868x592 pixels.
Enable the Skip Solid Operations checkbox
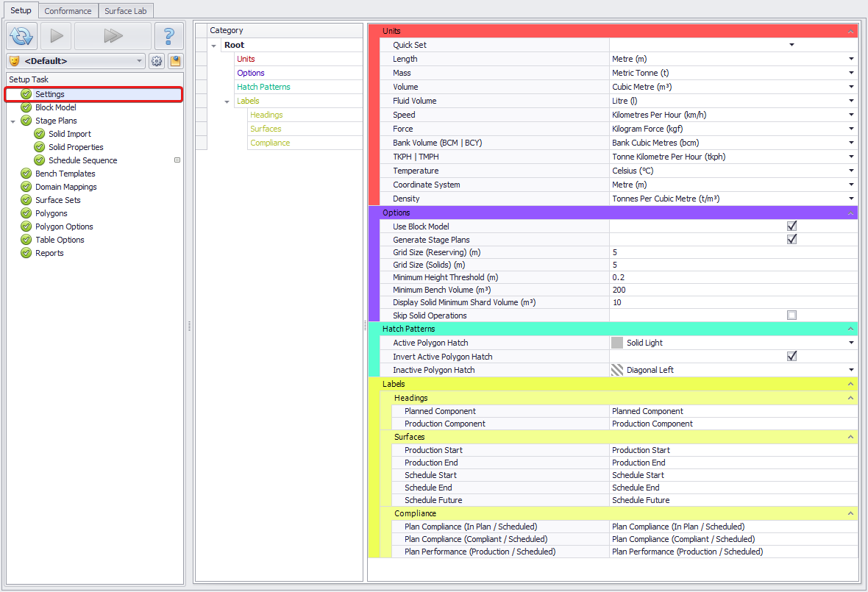(x=791, y=315)
